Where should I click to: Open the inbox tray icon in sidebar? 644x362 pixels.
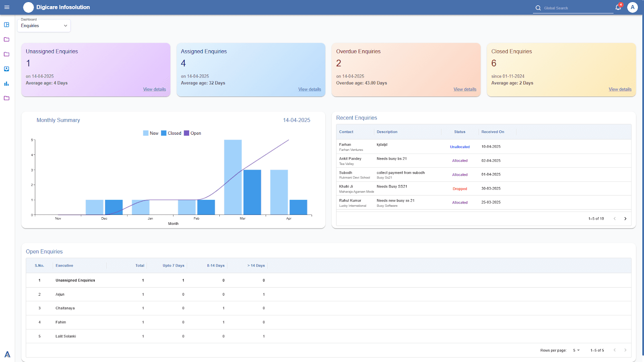[6, 69]
